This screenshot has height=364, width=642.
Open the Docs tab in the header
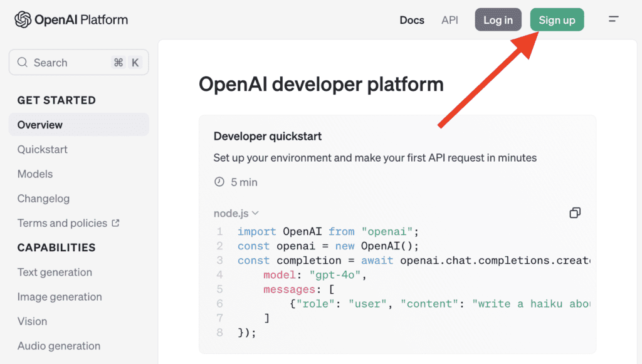coord(412,20)
